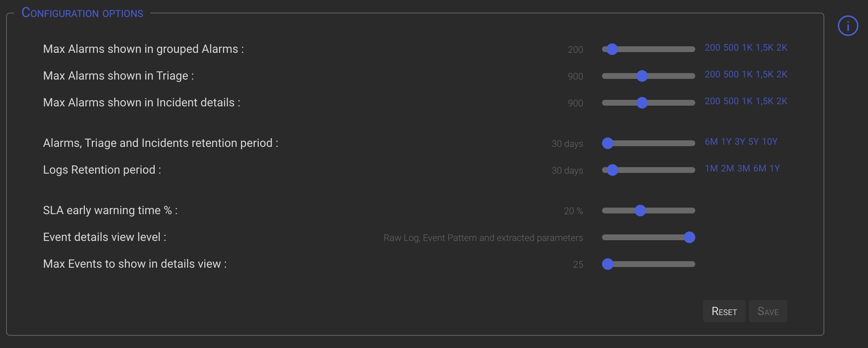
Task: Click the Max Alarms in Triage slider handle
Action: 642,76
